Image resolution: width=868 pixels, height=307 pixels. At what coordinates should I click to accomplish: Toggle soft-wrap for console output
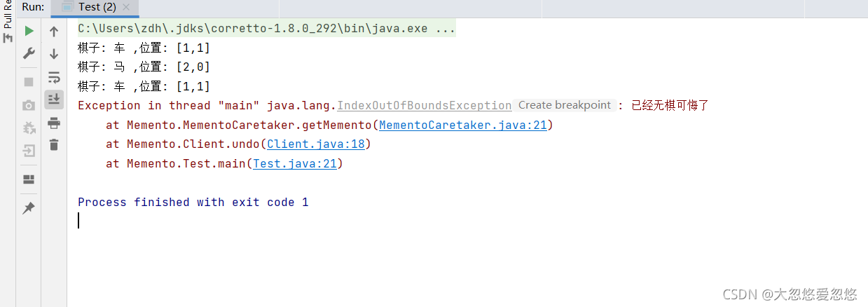(x=54, y=77)
